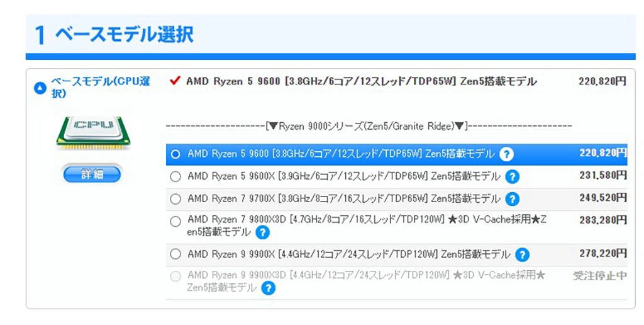Click disabled Ryzen 9 9900X3D radio button

(x=175, y=277)
